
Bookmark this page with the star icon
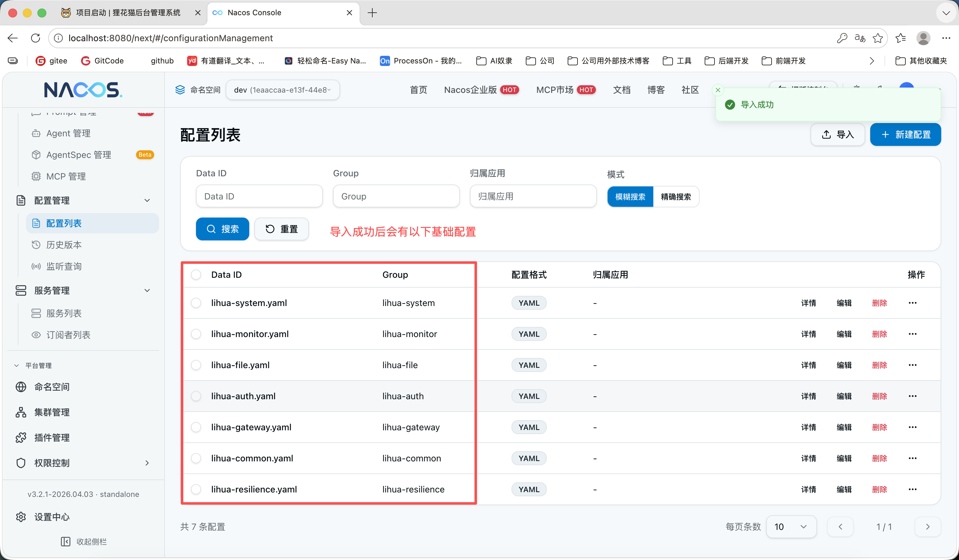point(878,38)
